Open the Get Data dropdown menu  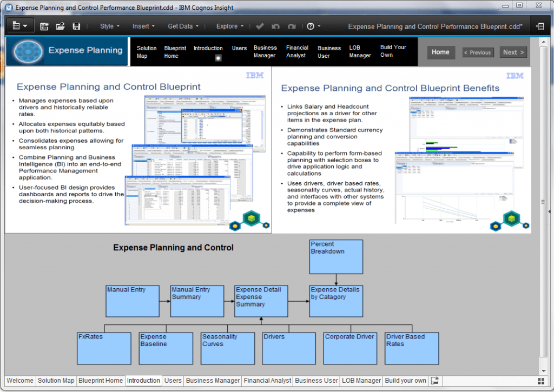[x=183, y=26]
